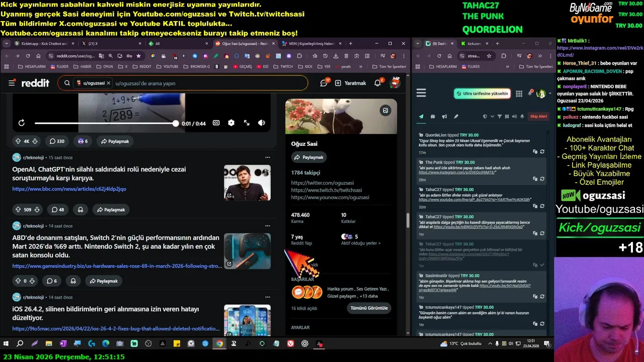Change the profile banner image icon
644x362 pixels.
point(385,111)
